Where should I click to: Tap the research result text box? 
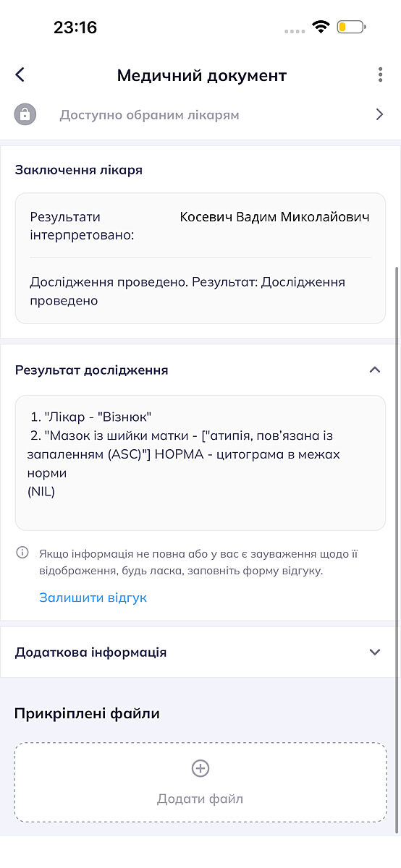(x=200, y=463)
